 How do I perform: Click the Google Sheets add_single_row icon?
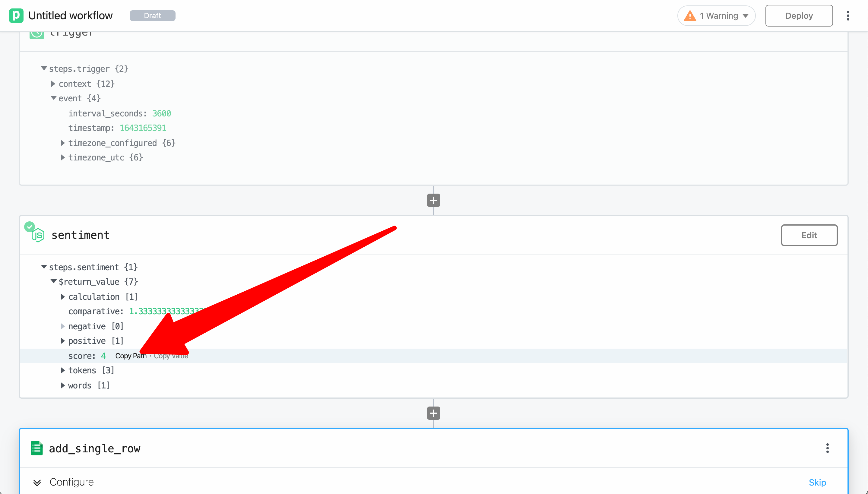(36, 448)
